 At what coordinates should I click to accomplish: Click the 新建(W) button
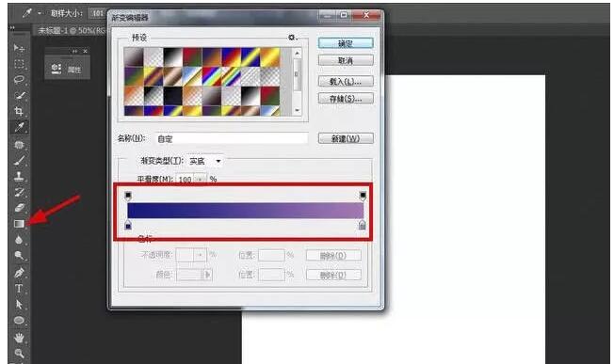pyautogui.click(x=346, y=138)
